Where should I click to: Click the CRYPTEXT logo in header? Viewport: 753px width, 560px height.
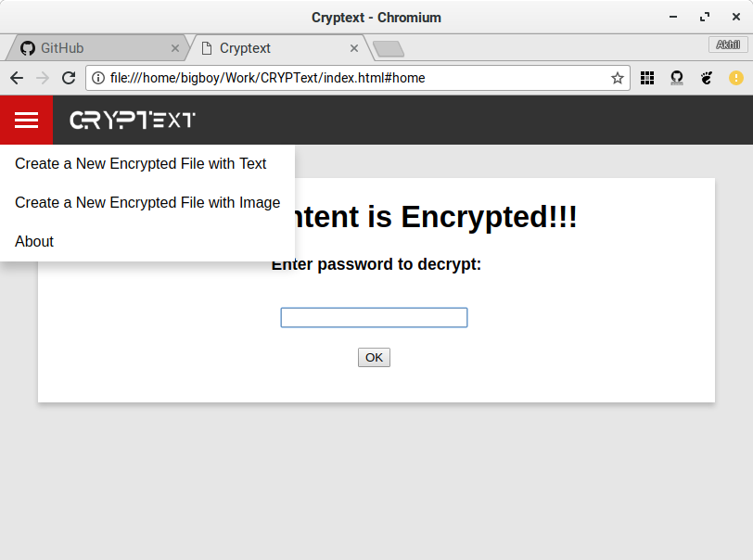[x=133, y=121]
